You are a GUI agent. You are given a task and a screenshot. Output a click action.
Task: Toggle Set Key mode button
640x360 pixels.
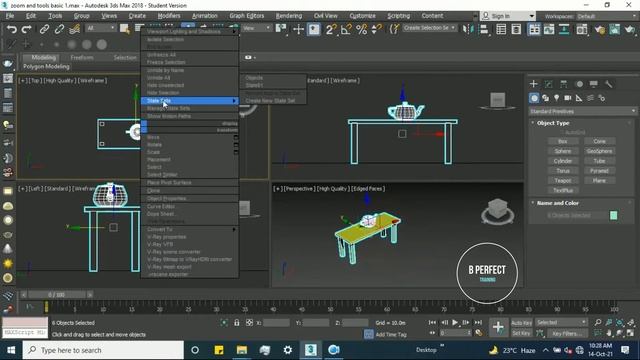click(x=521, y=333)
